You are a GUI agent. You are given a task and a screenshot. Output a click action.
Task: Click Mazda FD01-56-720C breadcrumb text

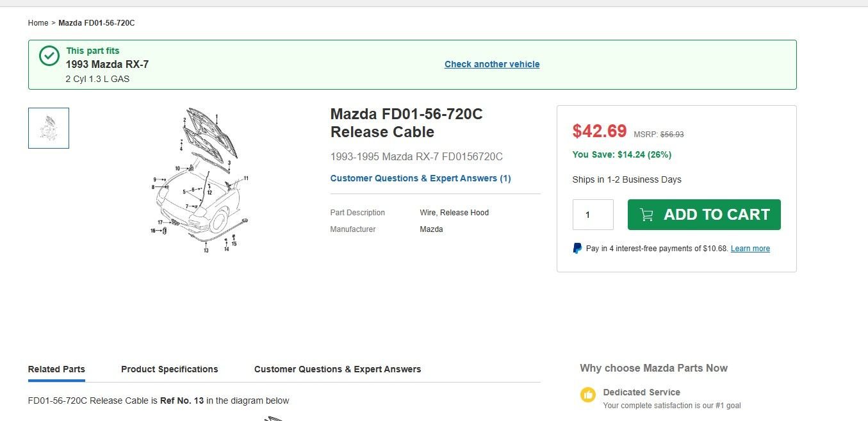(97, 23)
